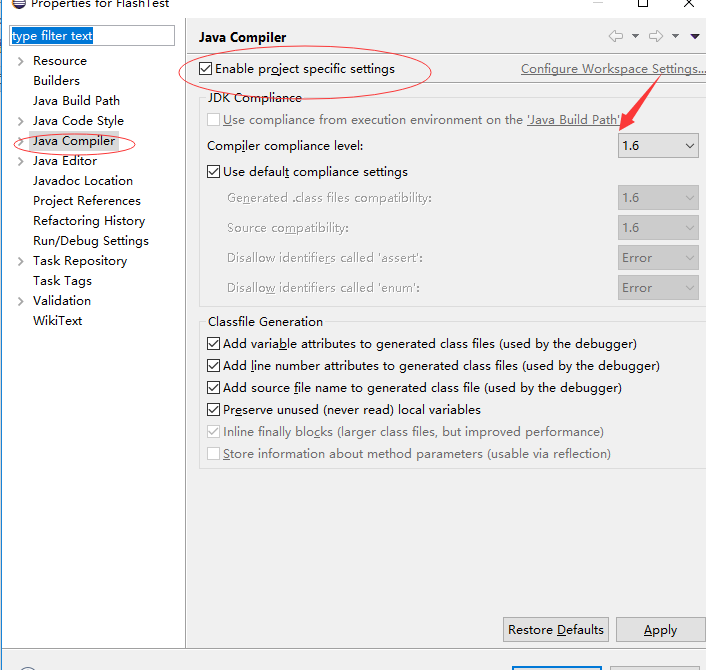706x670 pixels.
Task: Open the forward history dropdown arrow
Action: click(x=675, y=37)
